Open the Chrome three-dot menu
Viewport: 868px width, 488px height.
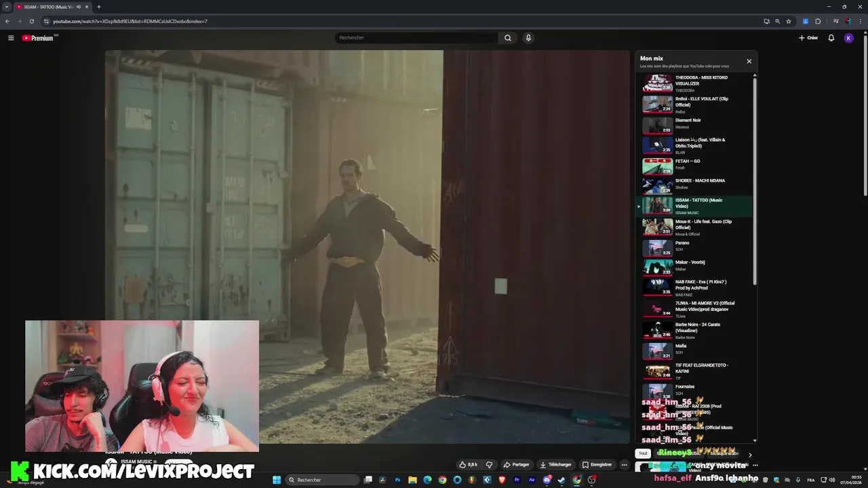(x=860, y=21)
